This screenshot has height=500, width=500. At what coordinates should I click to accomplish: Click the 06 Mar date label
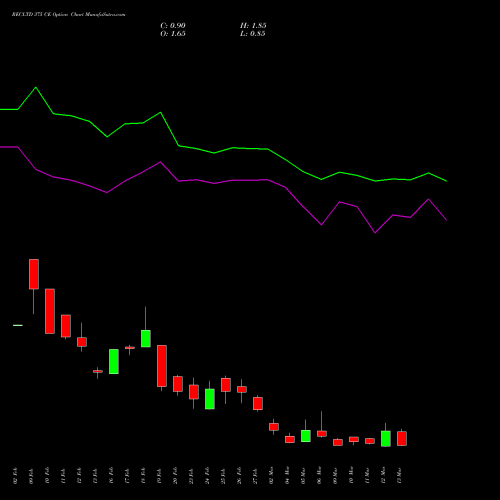tap(320, 475)
